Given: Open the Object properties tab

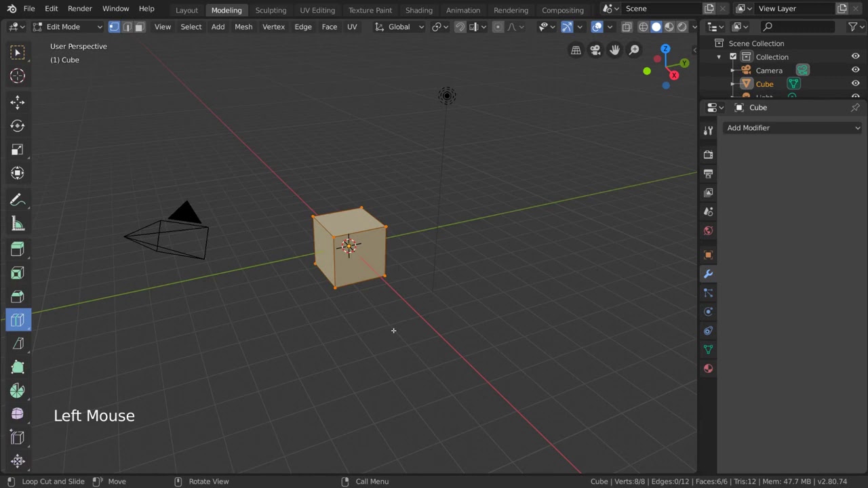Looking at the screenshot, I should point(708,255).
